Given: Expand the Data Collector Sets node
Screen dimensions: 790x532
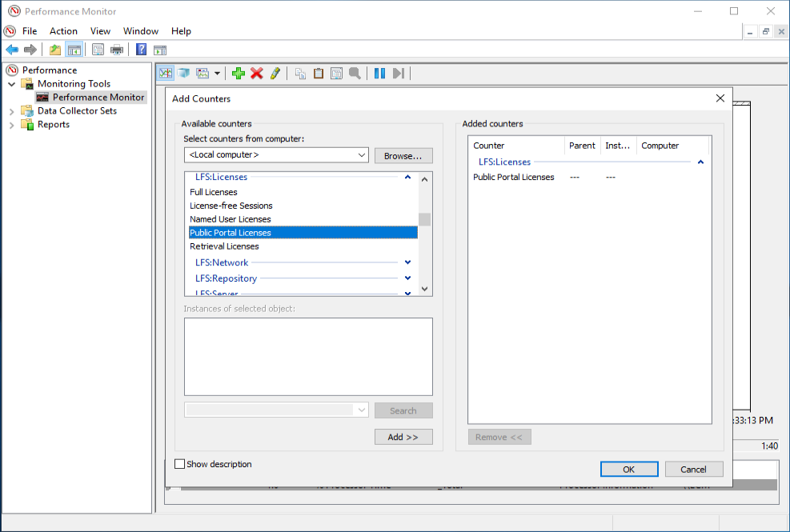Looking at the screenshot, I should [11, 111].
